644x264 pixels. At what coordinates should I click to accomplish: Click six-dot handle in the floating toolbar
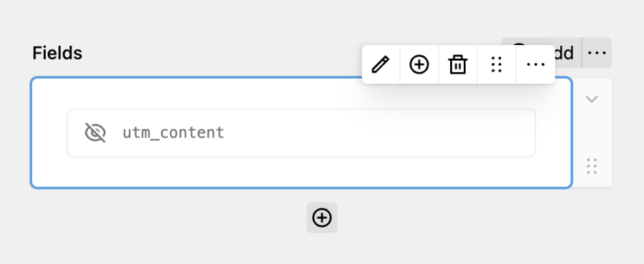(497, 64)
